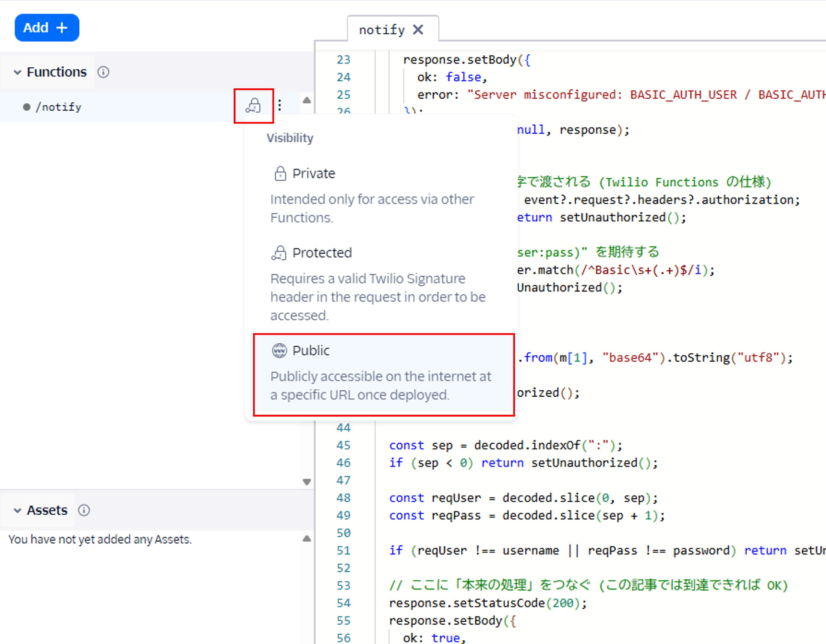Close the notify tab with the X
This screenshot has height=644, width=826.
pyautogui.click(x=418, y=30)
